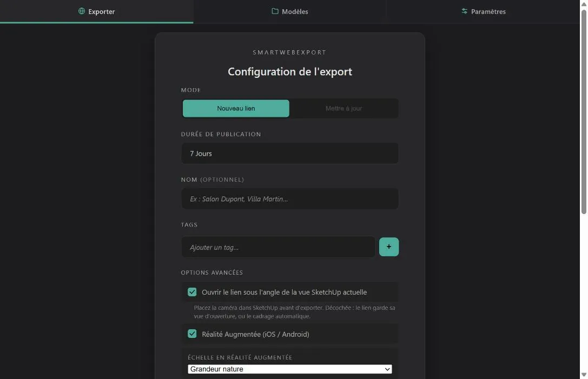
Task: Click the 'Nom (optionnel)' field label
Action: pos(212,179)
